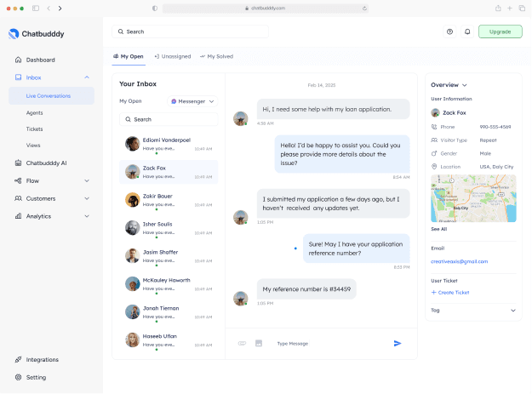
Task: Click the top search magnifier icon
Action: click(121, 31)
